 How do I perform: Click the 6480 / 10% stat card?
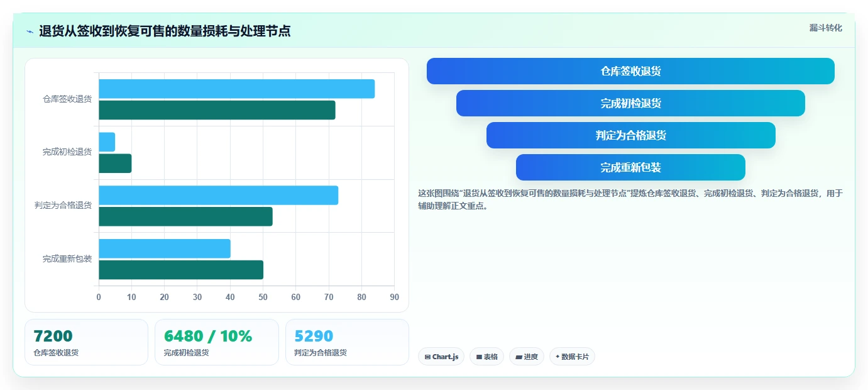(x=217, y=342)
